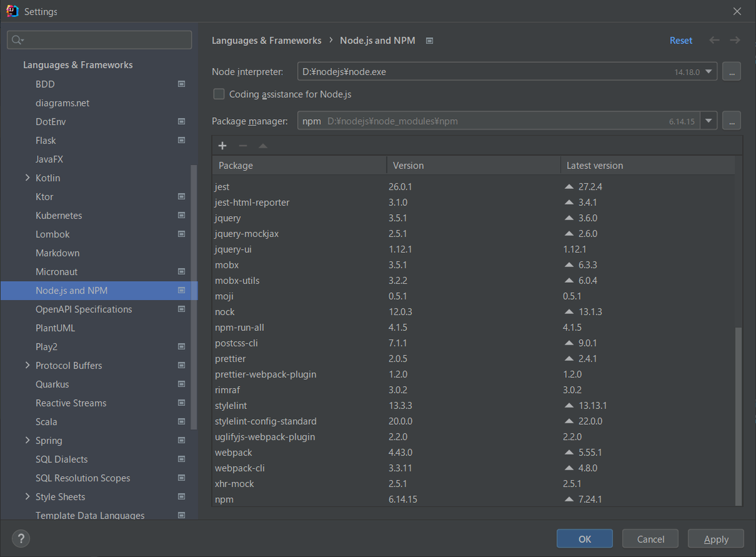Select the npm-run-all package row
This screenshot has height=557, width=756.
[474, 328]
